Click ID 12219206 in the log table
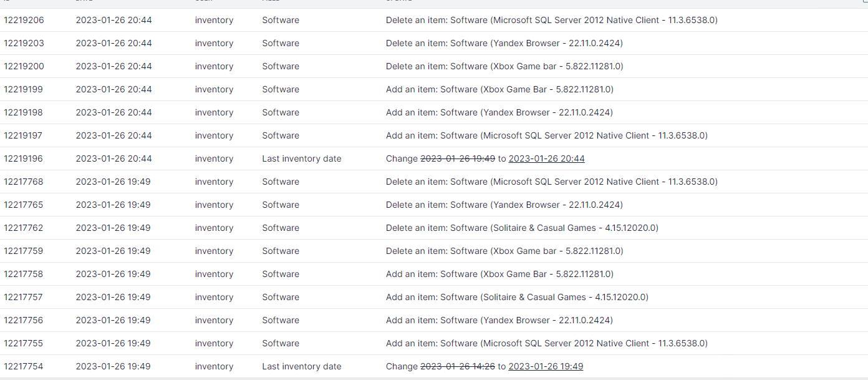868x380 pixels. [x=24, y=20]
